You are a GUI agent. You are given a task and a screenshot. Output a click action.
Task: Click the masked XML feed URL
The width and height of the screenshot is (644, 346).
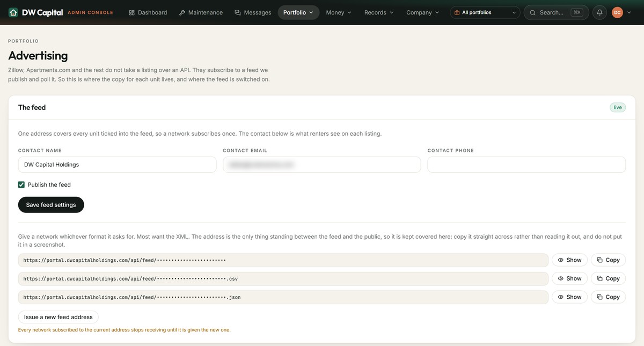283,260
